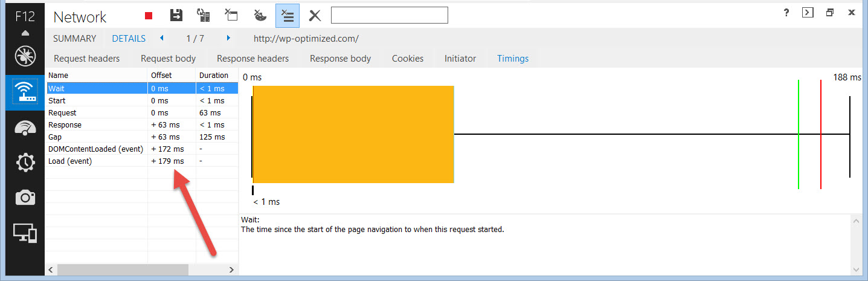Select the Load (event) row
Image resolution: width=868 pixels, height=281 pixels.
(x=142, y=161)
